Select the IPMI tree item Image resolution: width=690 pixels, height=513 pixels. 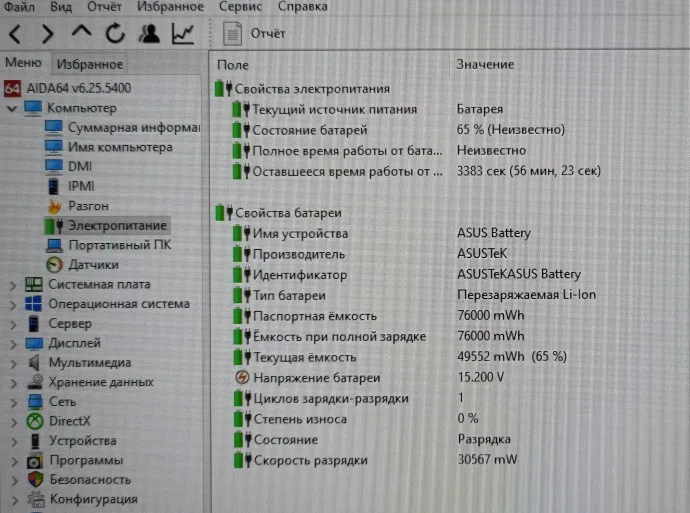(x=71, y=186)
